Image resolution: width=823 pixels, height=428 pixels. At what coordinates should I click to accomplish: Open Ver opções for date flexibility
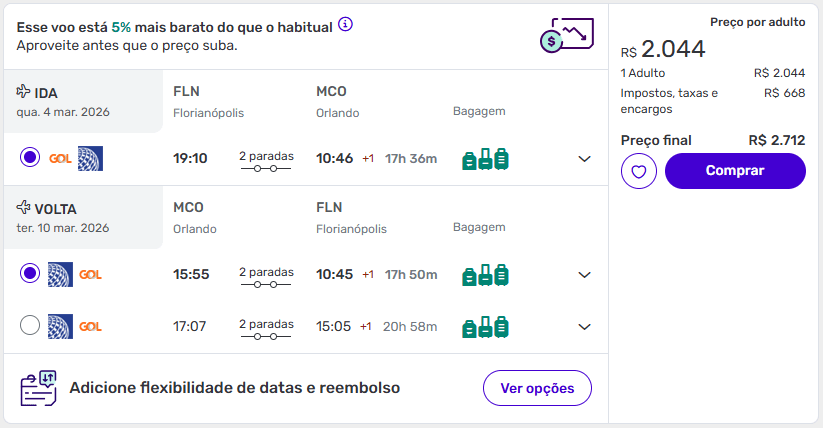click(x=537, y=388)
